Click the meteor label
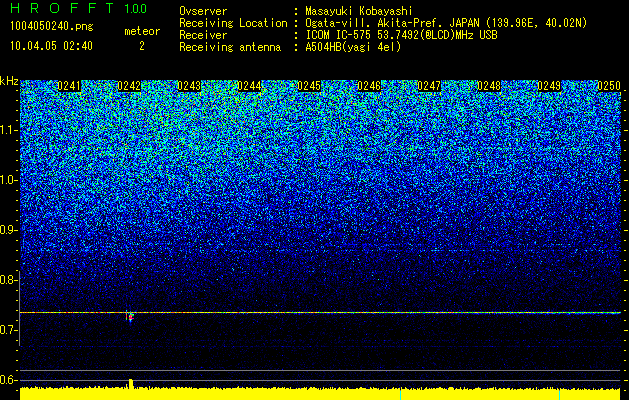This screenshot has width=629, height=400. pos(142,31)
